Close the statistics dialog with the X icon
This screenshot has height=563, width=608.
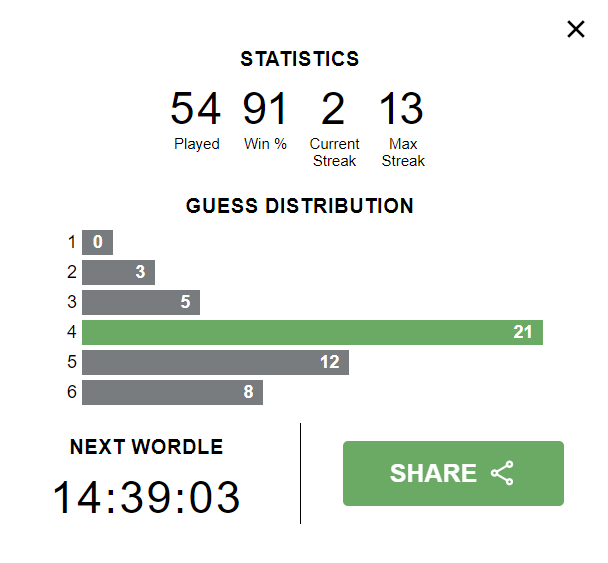[576, 29]
